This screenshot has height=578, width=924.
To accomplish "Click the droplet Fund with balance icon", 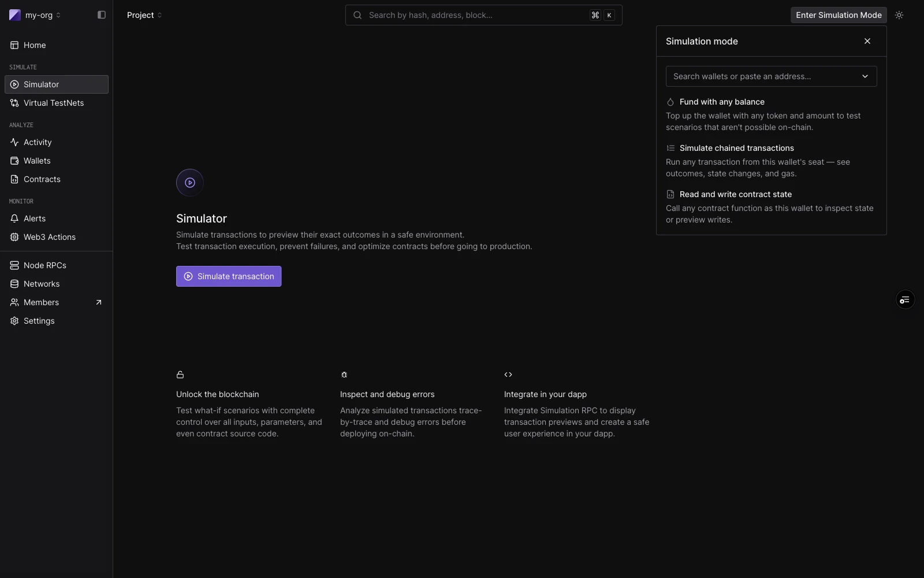I will click(670, 102).
